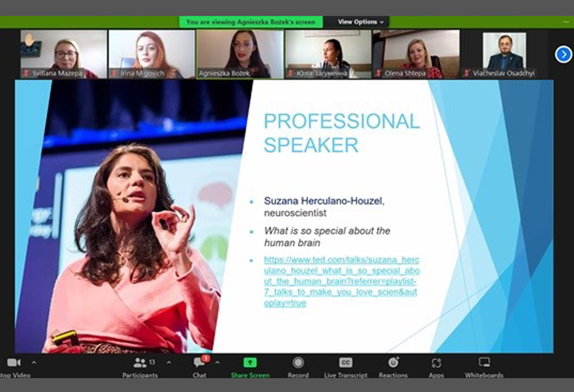
Task: Click the 'You are viewing Agnieszka Bozek's screen' banner
Action: pyautogui.click(x=251, y=22)
